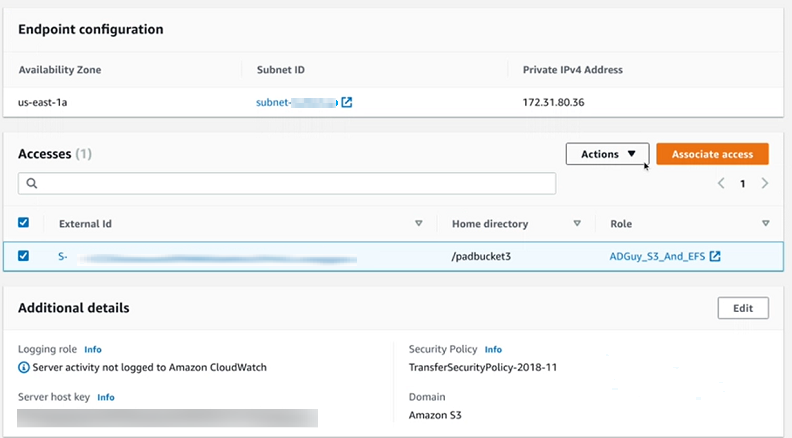Go to previous page of accesses
The width and height of the screenshot is (792, 438).
click(720, 184)
